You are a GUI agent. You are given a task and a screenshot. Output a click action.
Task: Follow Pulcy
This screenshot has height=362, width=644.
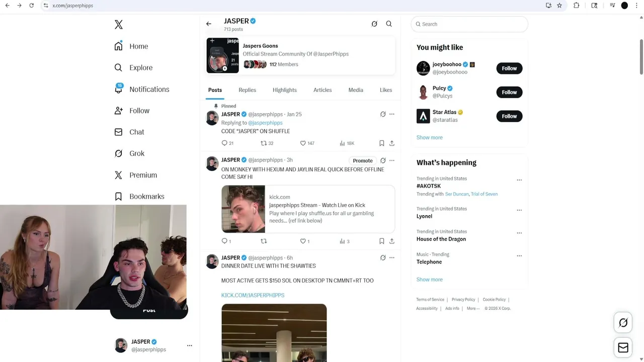pyautogui.click(x=509, y=92)
